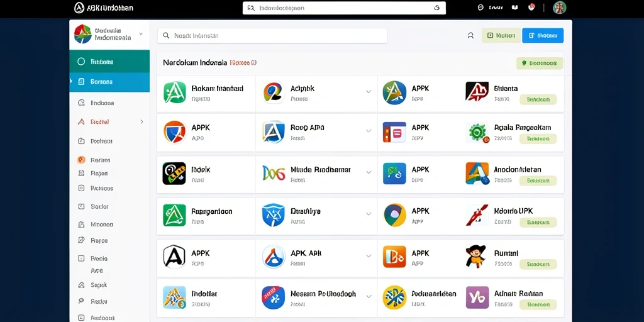Click the green button under Anodonirdoran
Screen dimensions: 644x322
click(x=538, y=180)
